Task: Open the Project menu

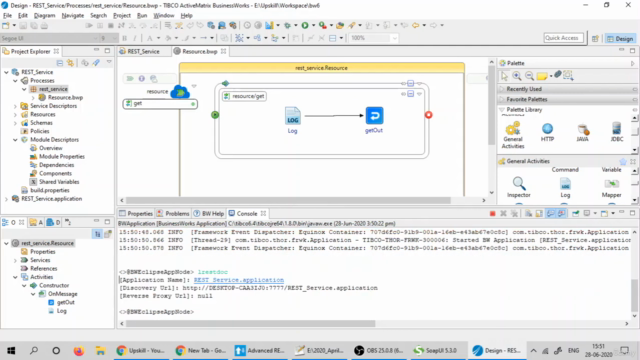Action: click(x=122, y=16)
